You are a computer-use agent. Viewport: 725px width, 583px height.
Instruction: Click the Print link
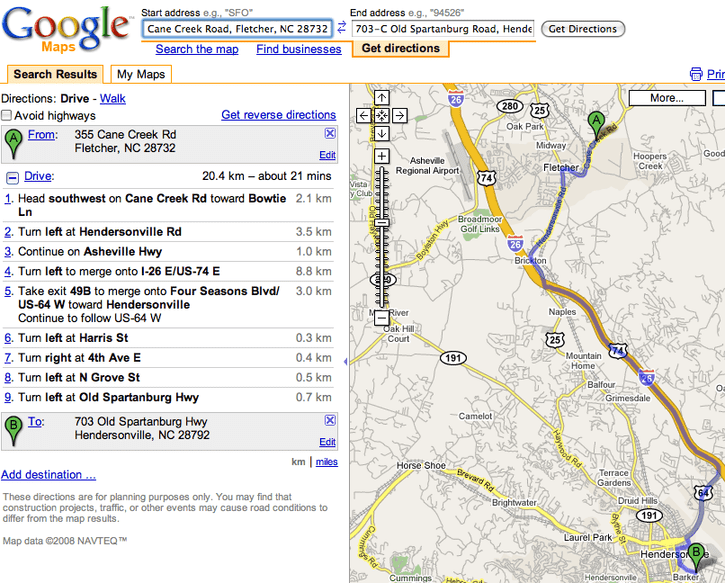(716, 74)
